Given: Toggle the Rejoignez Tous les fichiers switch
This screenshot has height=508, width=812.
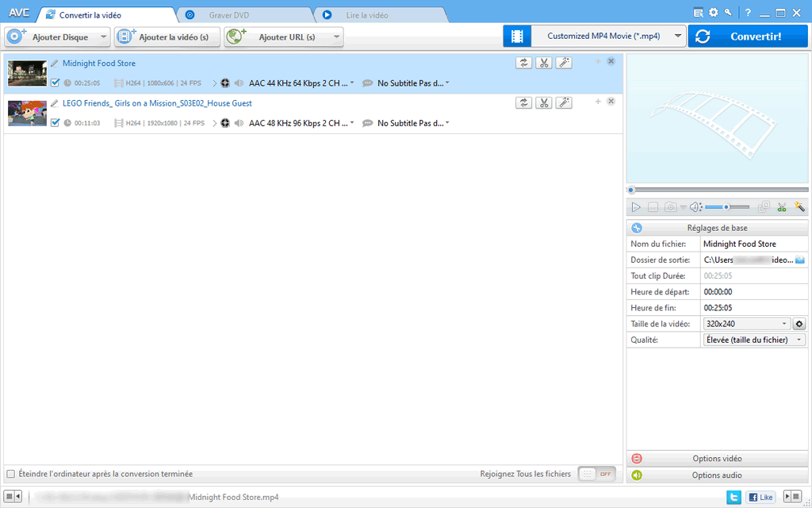Looking at the screenshot, I should click(597, 474).
